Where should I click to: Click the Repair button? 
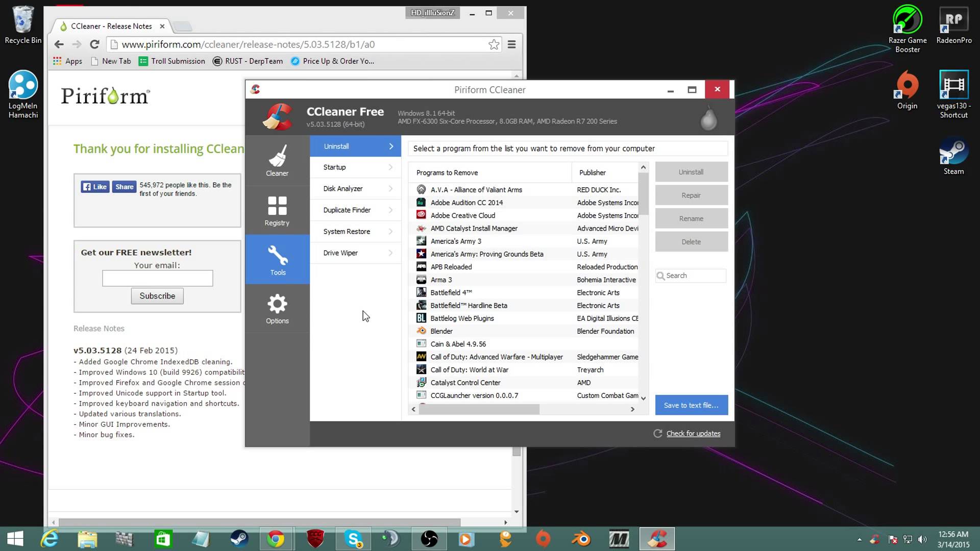point(691,195)
